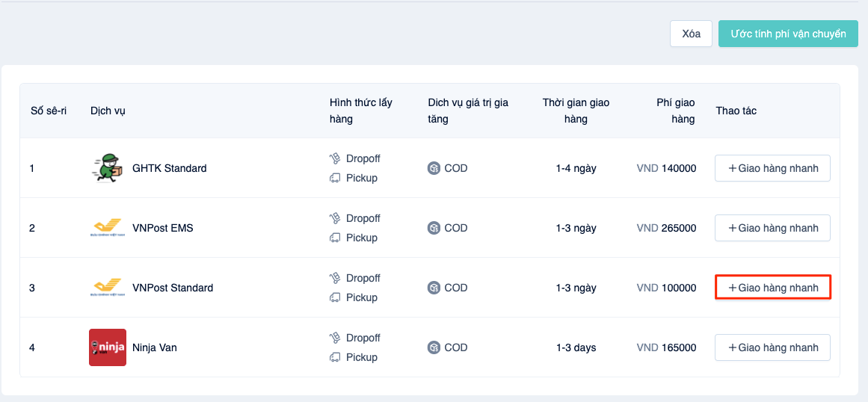Click the Xóa button
Viewport: 868px width, 402px height.
[691, 34]
